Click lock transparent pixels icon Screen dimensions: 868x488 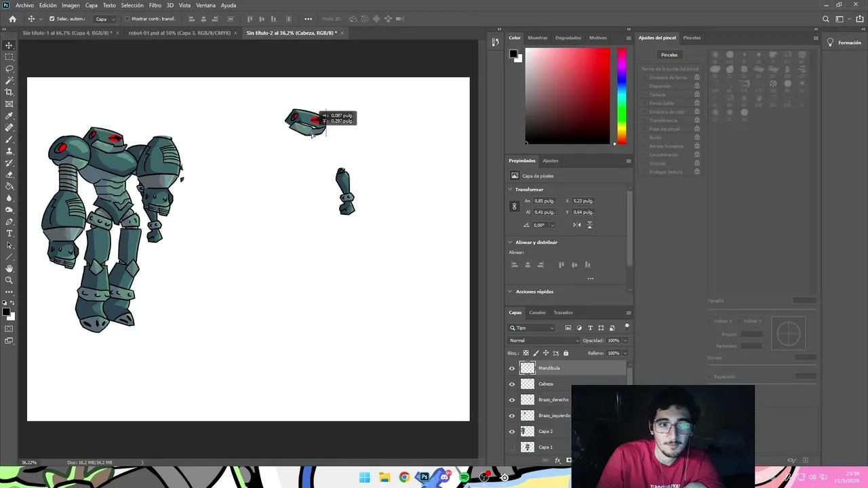click(x=526, y=353)
